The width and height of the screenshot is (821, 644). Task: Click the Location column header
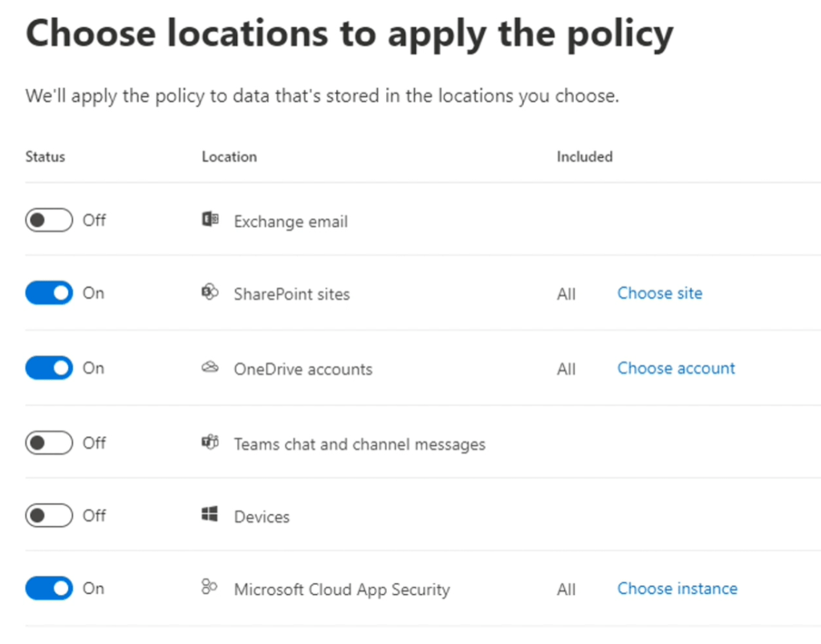229,157
